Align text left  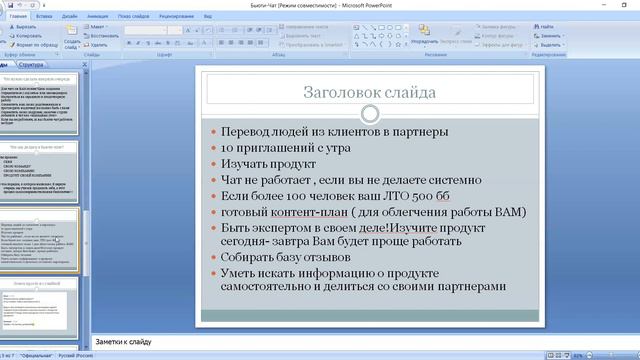[x=222, y=42]
